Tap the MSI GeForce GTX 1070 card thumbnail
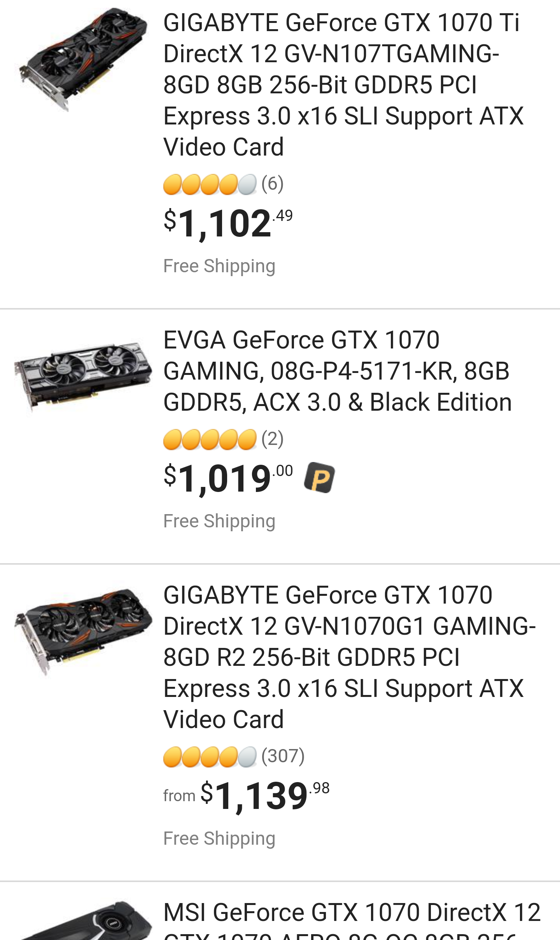The width and height of the screenshot is (560, 940). 83,922
